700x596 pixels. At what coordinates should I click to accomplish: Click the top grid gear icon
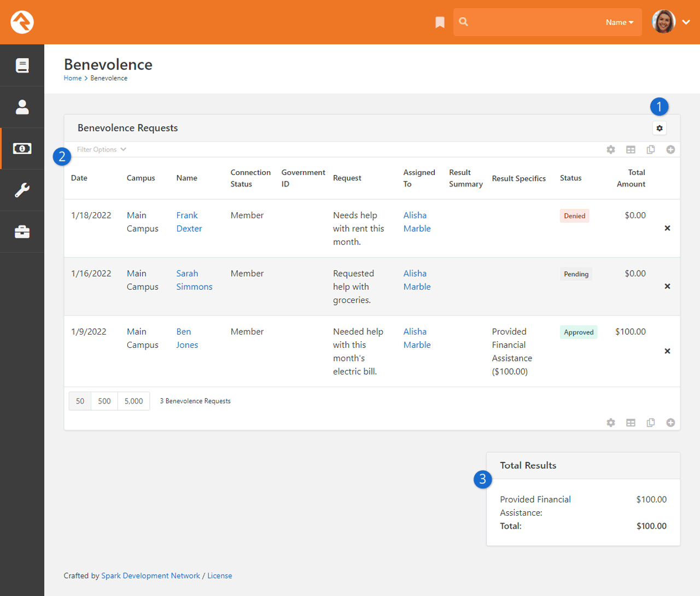click(611, 150)
